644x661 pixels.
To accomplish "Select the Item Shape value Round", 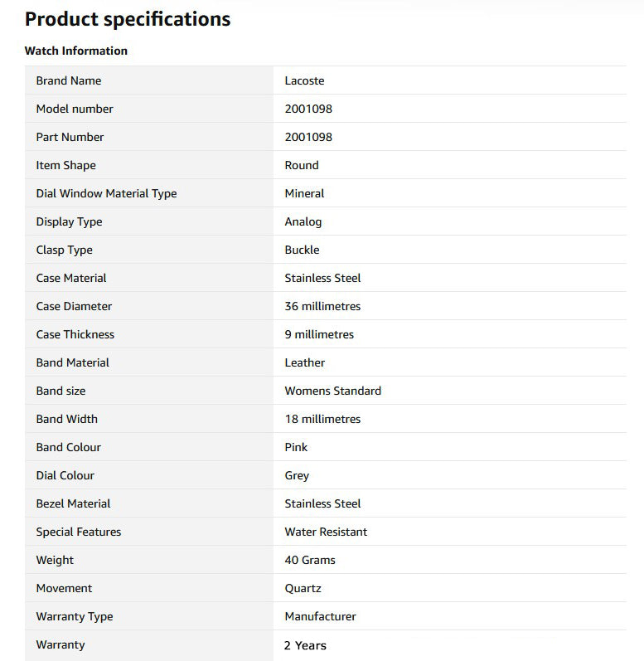I will tap(302, 165).
